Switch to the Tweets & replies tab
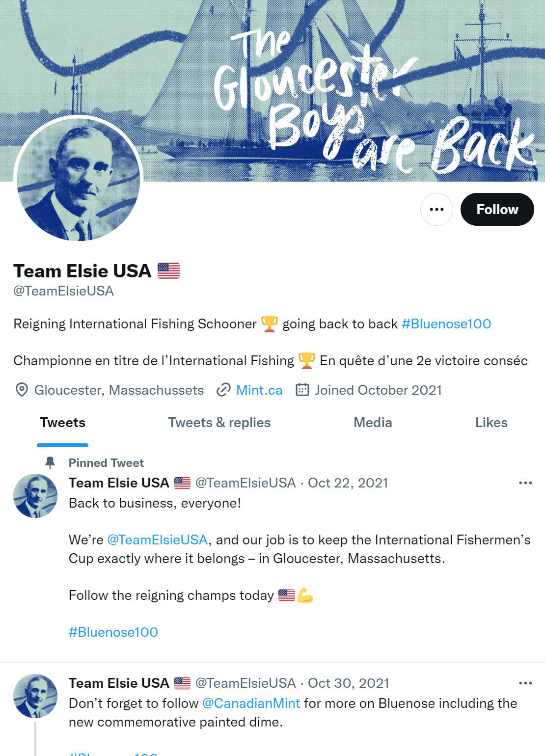The height and width of the screenshot is (756, 545). pyautogui.click(x=219, y=423)
